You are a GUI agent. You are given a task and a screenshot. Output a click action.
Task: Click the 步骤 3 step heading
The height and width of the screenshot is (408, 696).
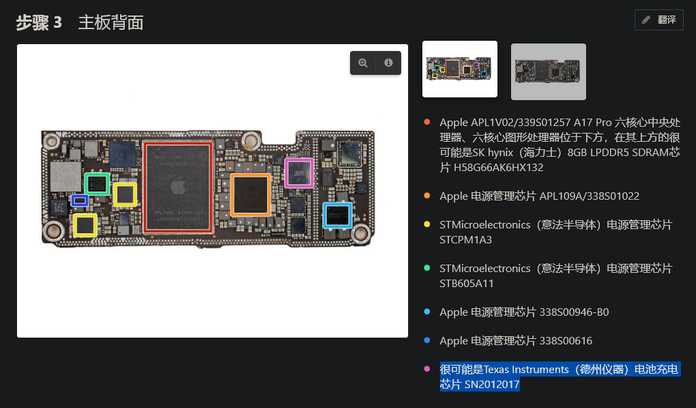39,22
